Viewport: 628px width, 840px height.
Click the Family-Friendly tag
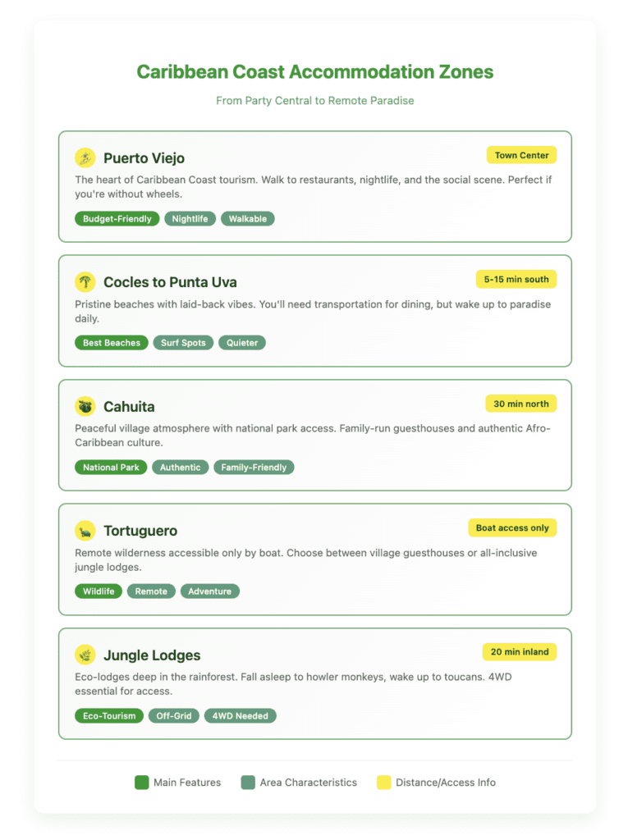pyautogui.click(x=254, y=468)
